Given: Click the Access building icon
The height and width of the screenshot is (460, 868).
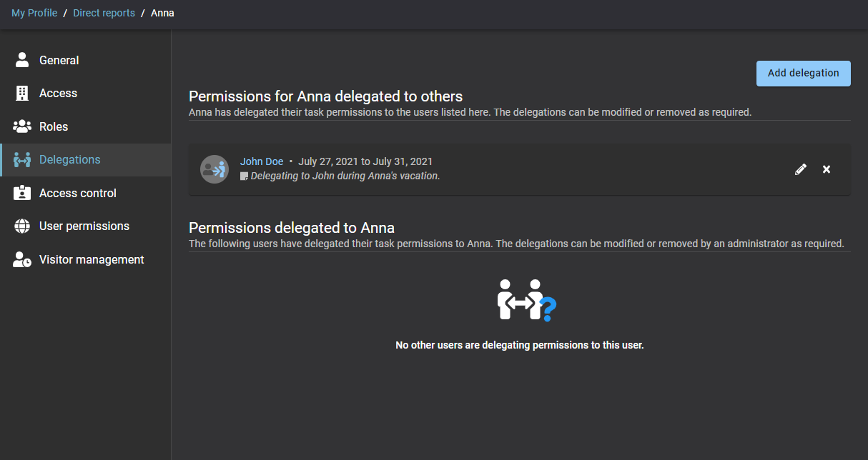Looking at the screenshot, I should pos(22,93).
